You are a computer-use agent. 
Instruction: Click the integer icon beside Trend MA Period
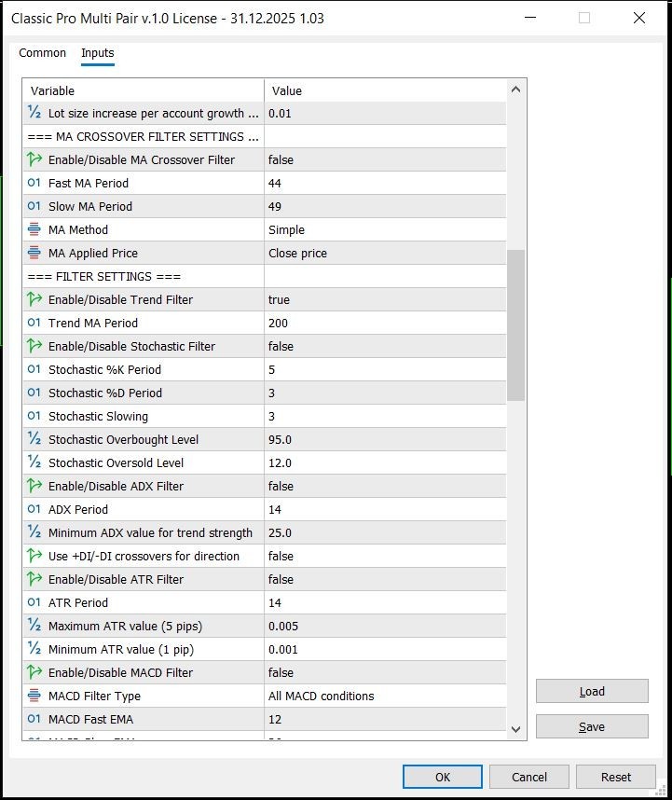[34, 323]
